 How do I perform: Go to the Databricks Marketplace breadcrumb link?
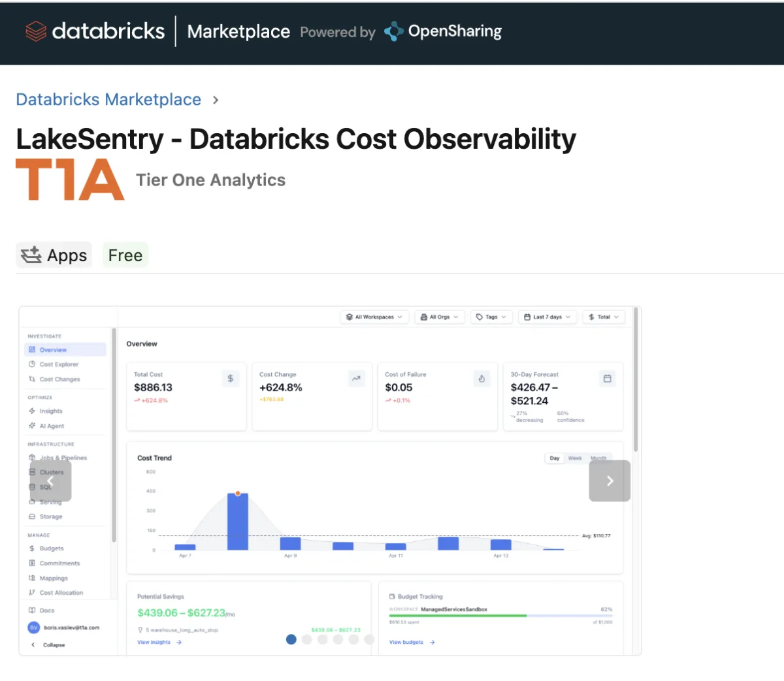coord(108,99)
